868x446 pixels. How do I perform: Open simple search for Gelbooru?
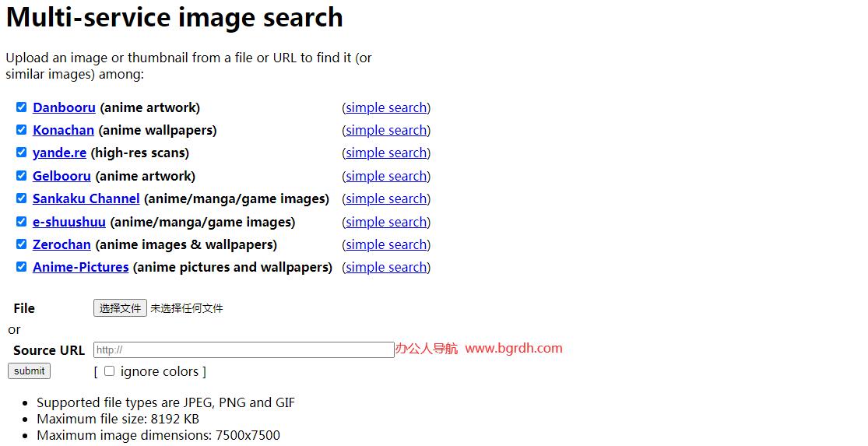click(386, 176)
